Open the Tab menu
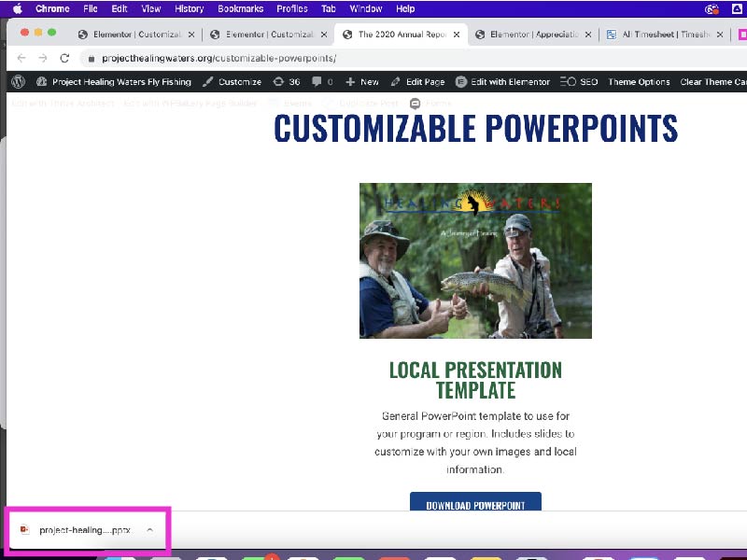 [329, 8]
